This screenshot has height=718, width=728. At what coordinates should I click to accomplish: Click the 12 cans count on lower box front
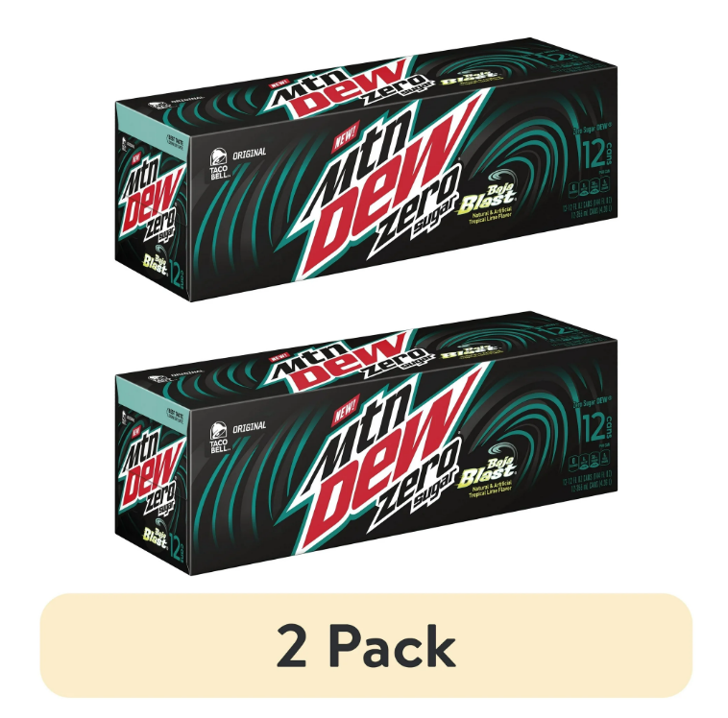click(597, 428)
